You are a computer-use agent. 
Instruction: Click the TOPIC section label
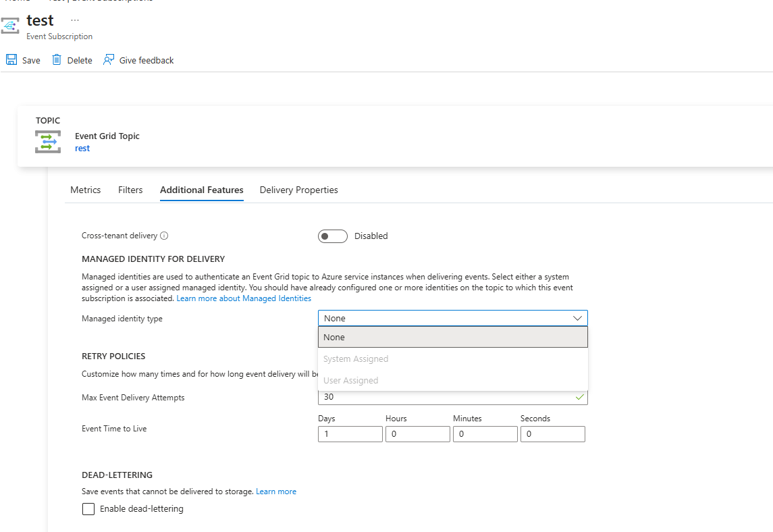[48, 120]
